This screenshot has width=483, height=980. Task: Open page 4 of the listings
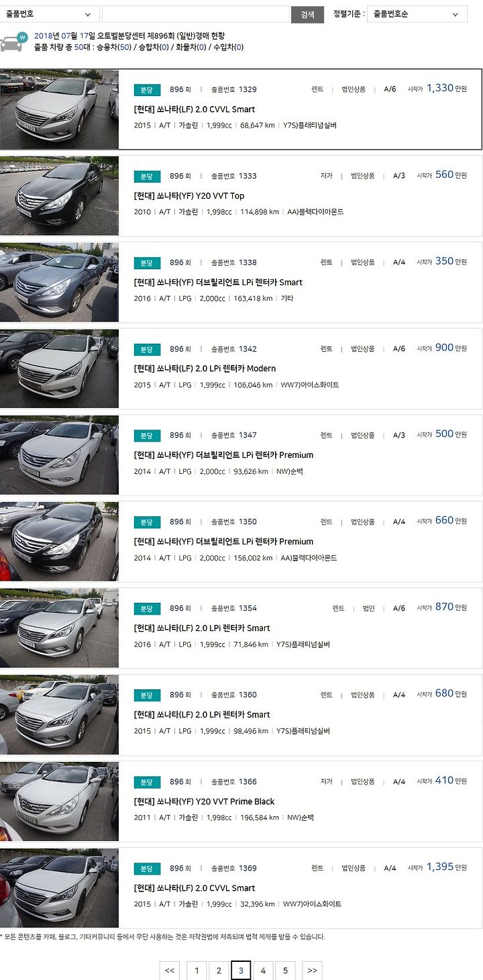pyautogui.click(x=263, y=971)
